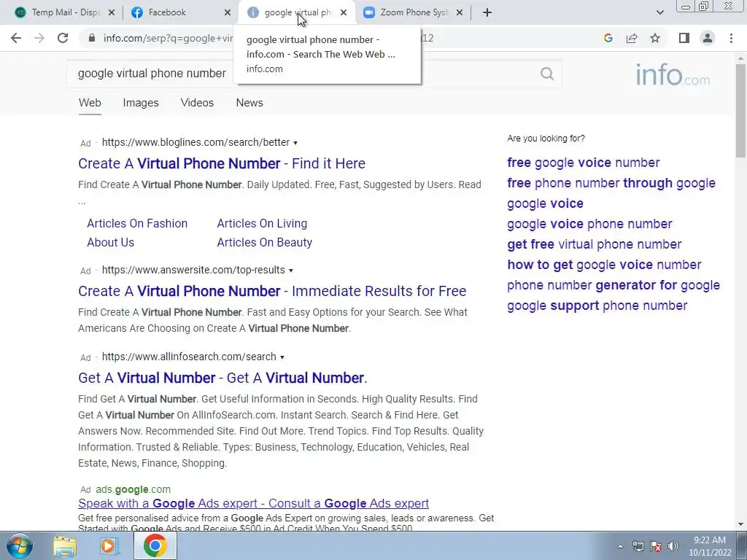This screenshot has height=560, width=747.
Task: Click the padlock site info icon
Action: [x=92, y=38]
